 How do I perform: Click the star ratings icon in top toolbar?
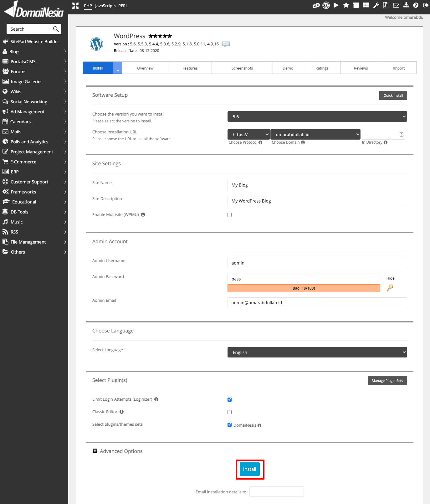click(346, 5)
